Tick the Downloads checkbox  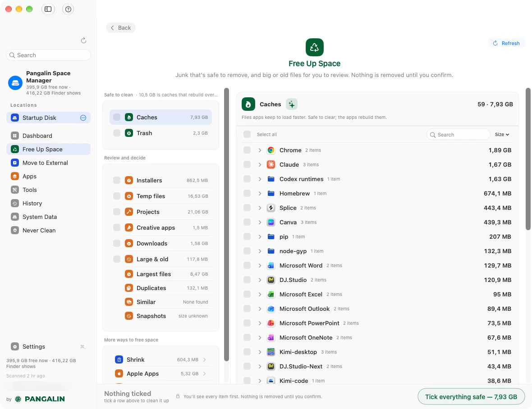click(117, 243)
